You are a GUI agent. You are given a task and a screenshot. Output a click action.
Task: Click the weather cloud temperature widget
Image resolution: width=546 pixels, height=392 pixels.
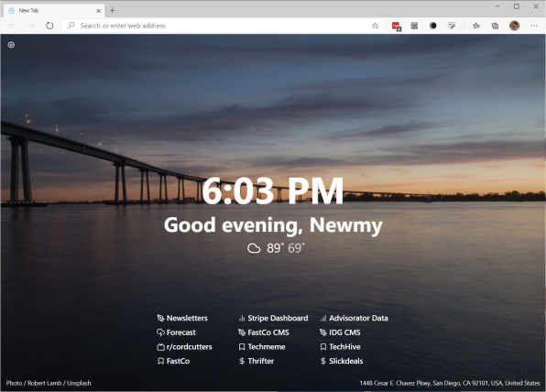[x=276, y=248]
